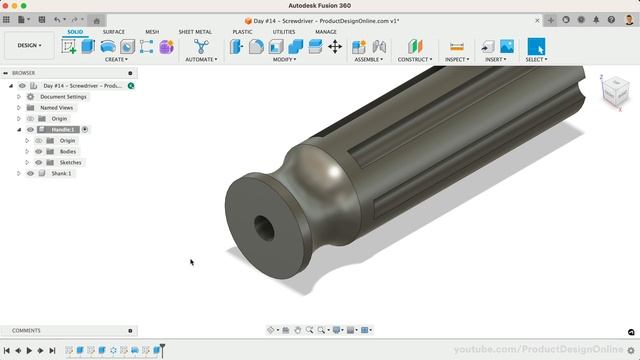Click the Insert Derive icon
The height and width of the screenshot is (360, 640).
click(487, 47)
